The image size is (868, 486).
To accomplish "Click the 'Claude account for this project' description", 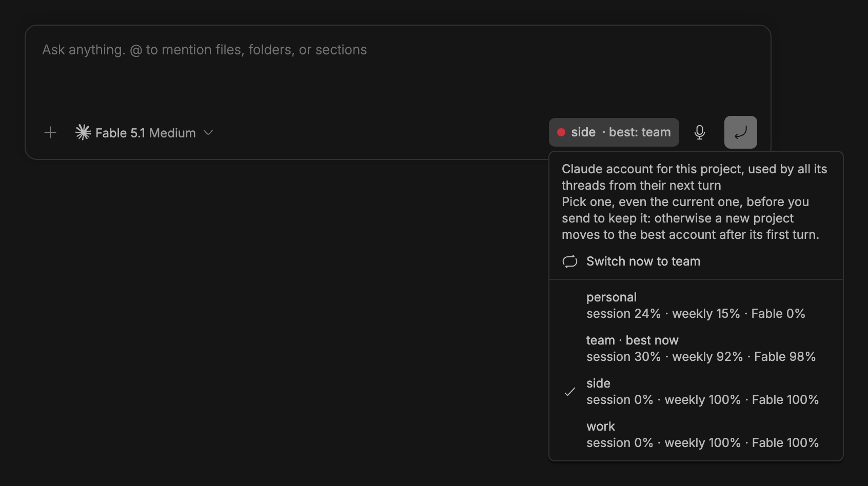I will click(x=694, y=177).
